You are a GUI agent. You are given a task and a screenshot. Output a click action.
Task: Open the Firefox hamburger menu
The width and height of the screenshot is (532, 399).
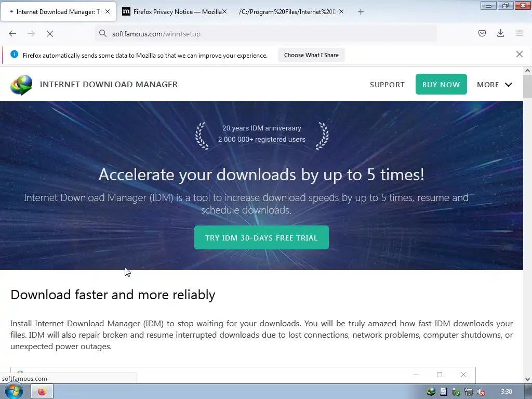click(520, 33)
